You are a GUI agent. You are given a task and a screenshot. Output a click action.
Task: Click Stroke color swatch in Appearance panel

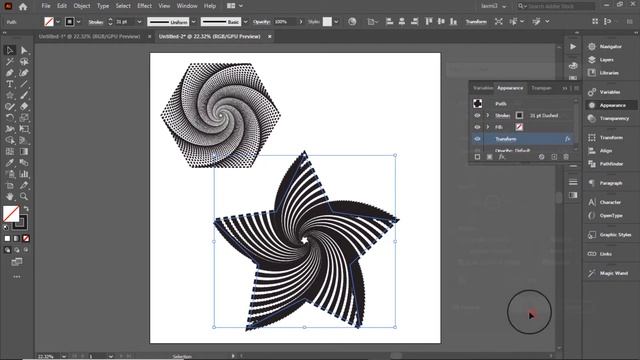click(x=519, y=116)
